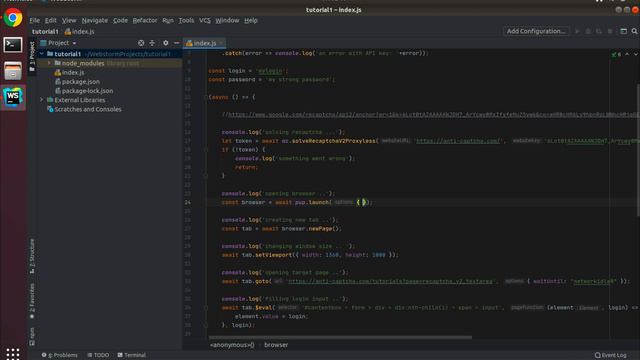The width and height of the screenshot is (640, 360).
Task: Click the <anonymous>() editor breadcrumb
Action: (232, 345)
